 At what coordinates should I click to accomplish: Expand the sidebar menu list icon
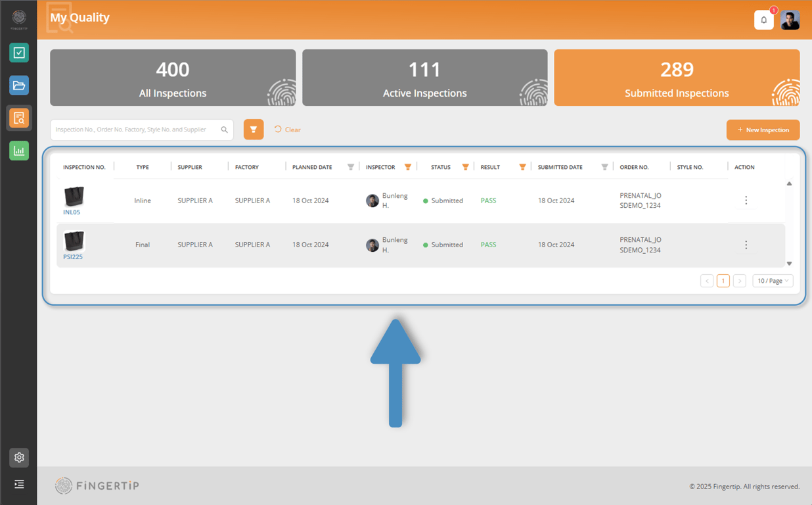19,484
